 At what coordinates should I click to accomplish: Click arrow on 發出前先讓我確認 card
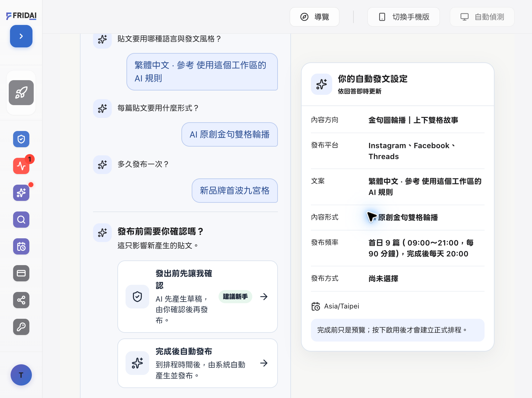point(264,297)
